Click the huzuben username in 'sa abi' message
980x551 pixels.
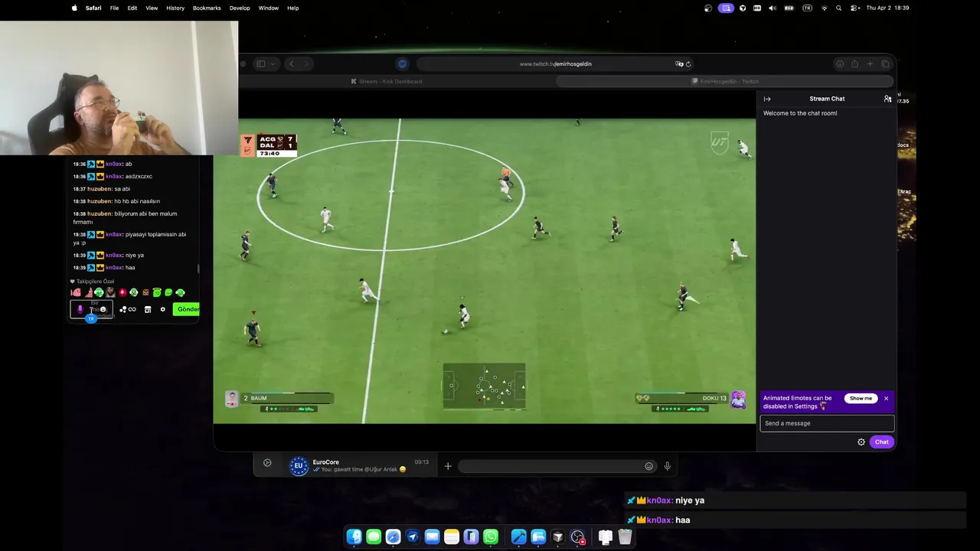point(100,189)
